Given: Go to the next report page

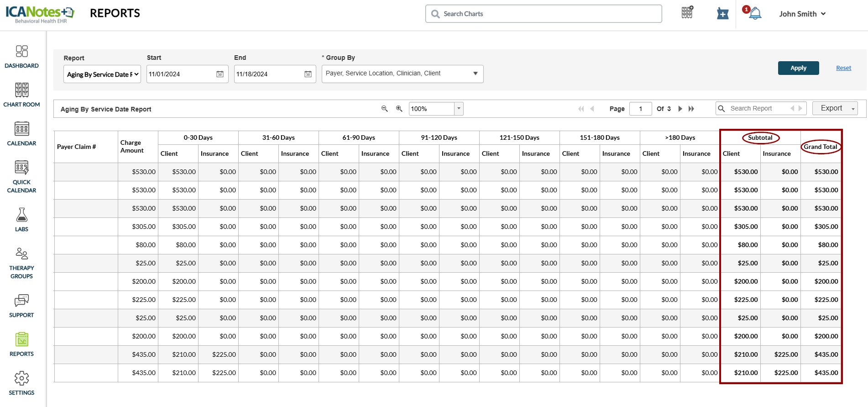Looking at the screenshot, I should pyautogui.click(x=680, y=109).
